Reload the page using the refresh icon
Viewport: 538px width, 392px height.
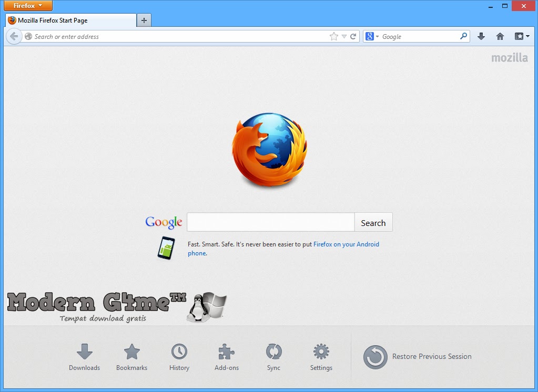pos(354,36)
